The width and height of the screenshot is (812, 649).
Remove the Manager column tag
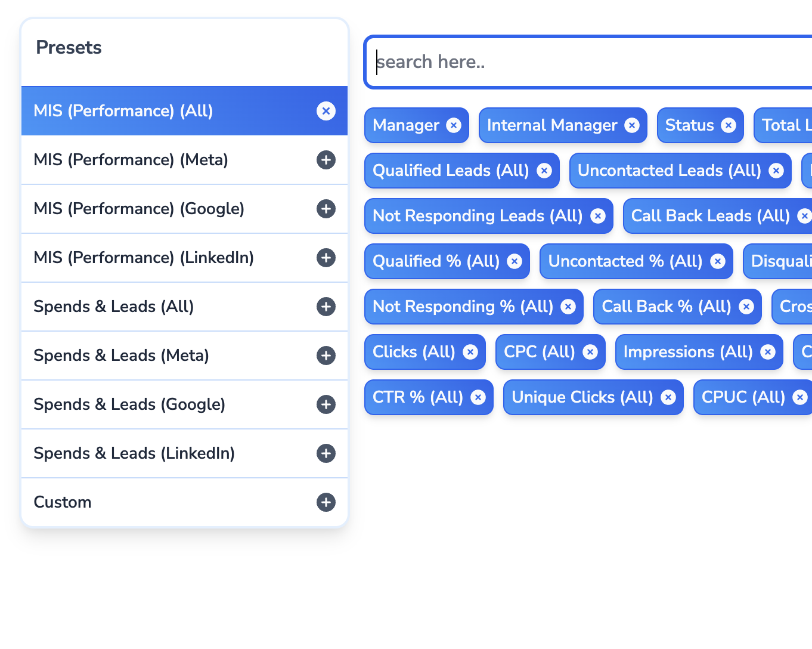(454, 125)
